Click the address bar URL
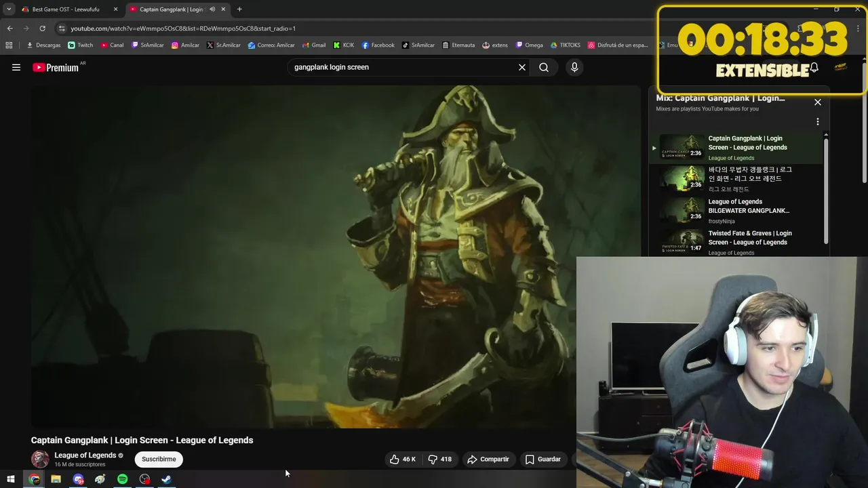 (x=183, y=28)
